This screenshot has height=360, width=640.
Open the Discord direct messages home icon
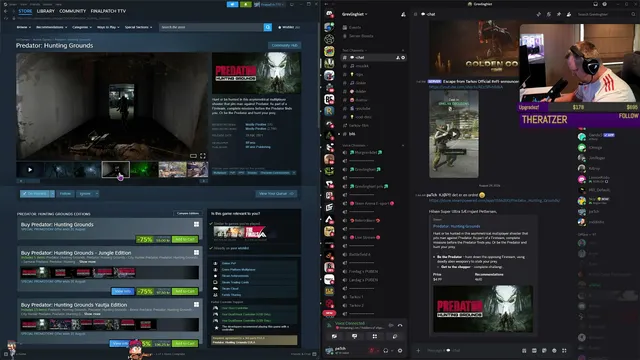click(329, 14)
